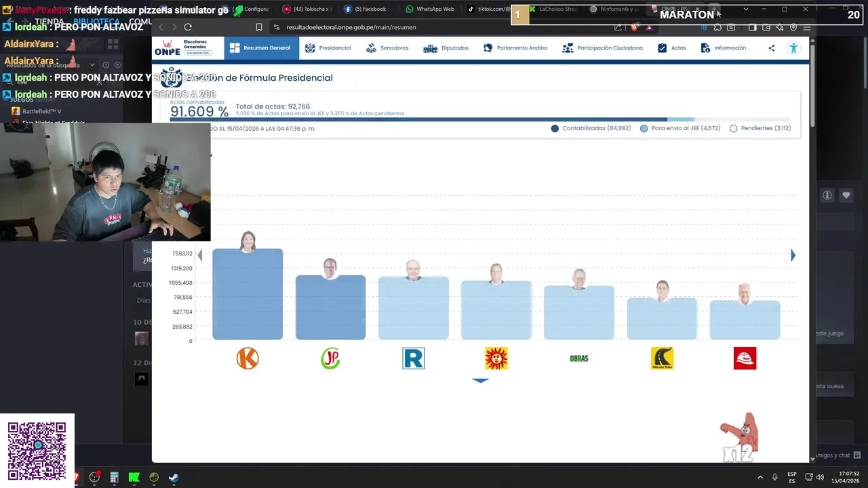The height and width of the screenshot is (488, 868).
Task: Select the blue R party logo
Action: coord(414,358)
